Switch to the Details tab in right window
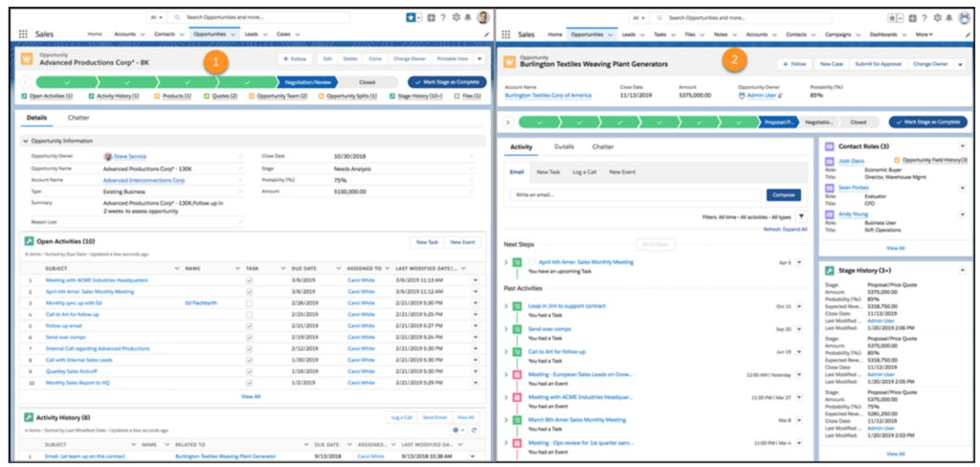 pos(565,147)
